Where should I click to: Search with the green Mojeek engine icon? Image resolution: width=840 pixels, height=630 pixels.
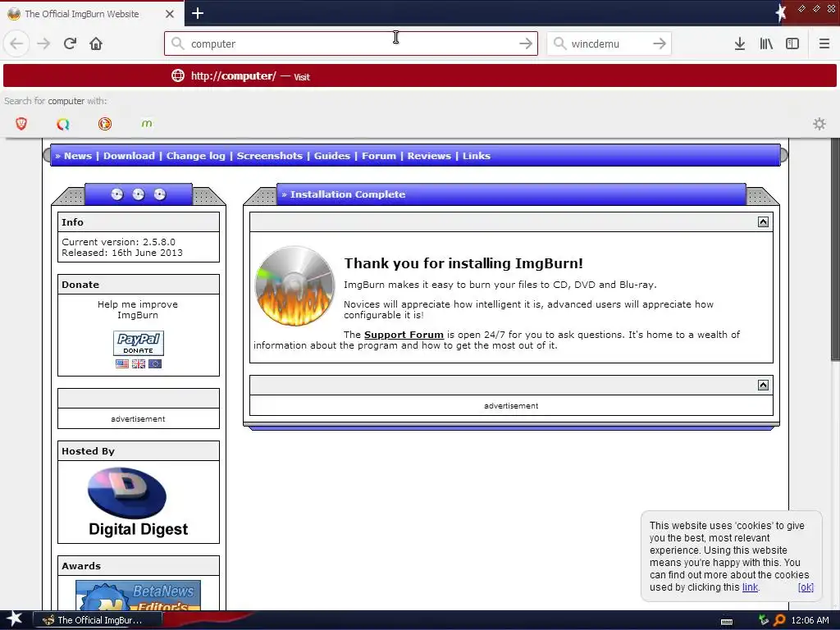tap(147, 124)
